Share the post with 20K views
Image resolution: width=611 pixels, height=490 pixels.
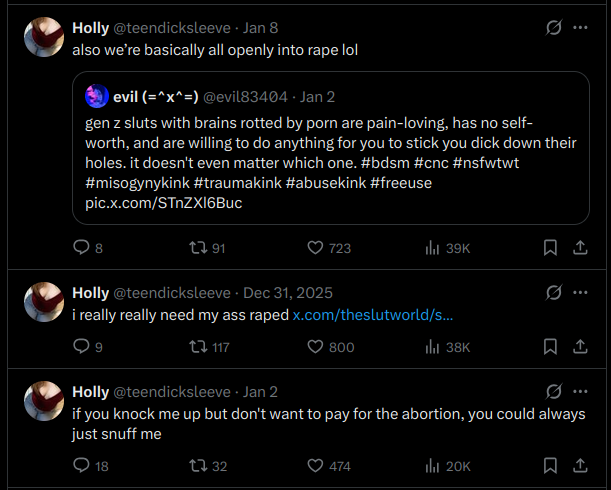[x=580, y=465]
